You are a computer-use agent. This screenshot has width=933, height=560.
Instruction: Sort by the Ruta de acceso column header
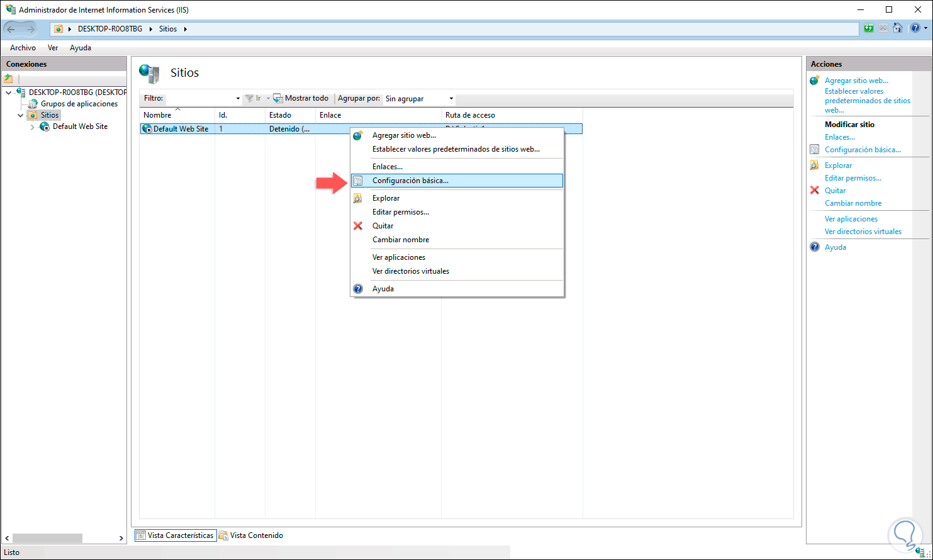[x=512, y=115]
